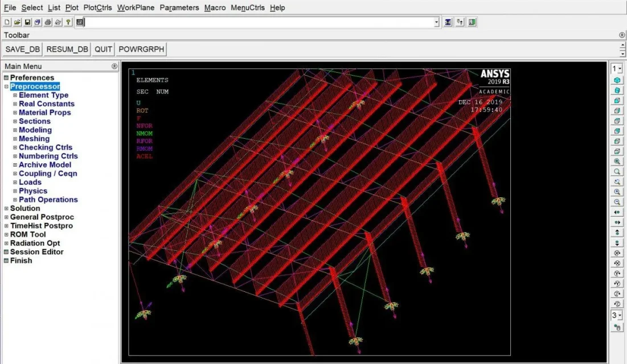Pan the model right with arrow icon
This screenshot has height=364, width=627.
pyautogui.click(x=617, y=222)
